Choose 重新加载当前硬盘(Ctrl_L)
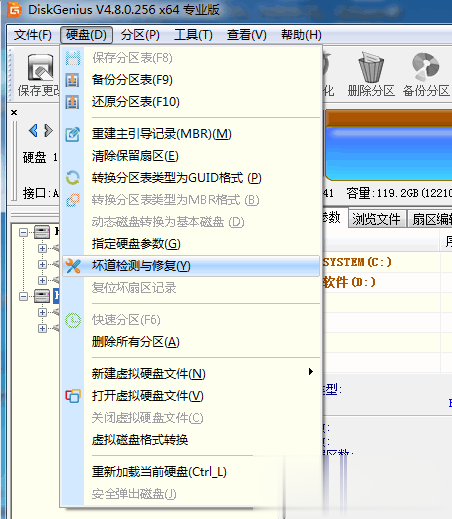Viewport: 452px width, 519px height. [x=191, y=472]
